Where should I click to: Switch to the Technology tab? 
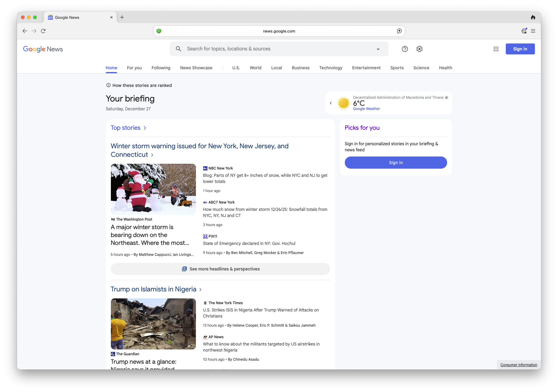click(x=330, y=68)
